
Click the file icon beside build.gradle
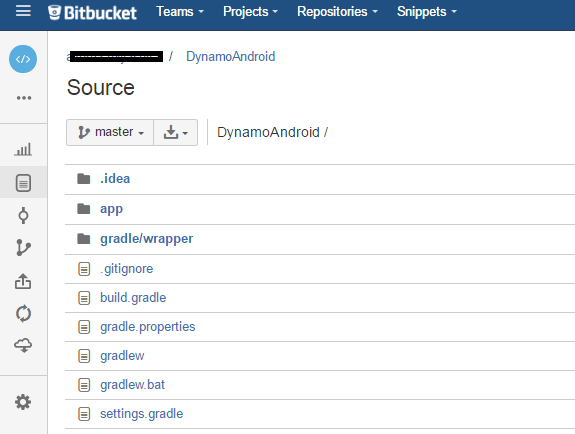tap(84, 298)
